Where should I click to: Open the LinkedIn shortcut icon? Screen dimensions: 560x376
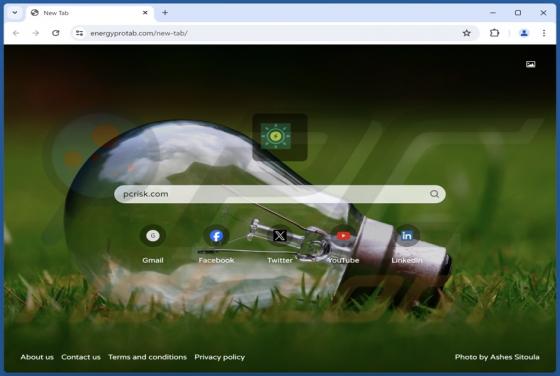click(407, 236)
